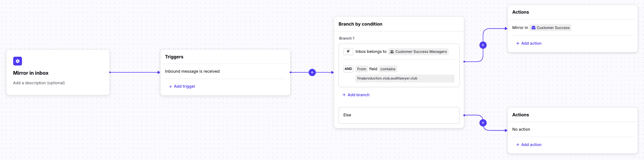Click plus node on Else branch connector
The width and height of the screenshot is (644, 160).
click(483, 123)
